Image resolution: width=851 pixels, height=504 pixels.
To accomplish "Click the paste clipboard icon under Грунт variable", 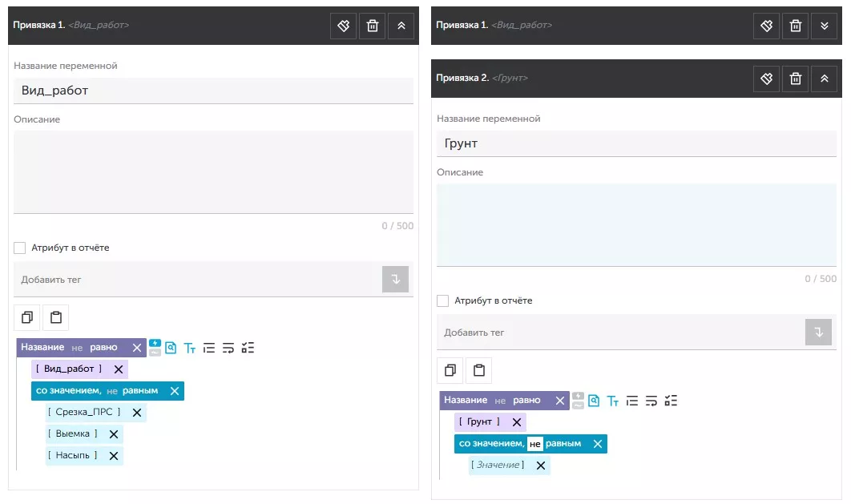I will pyautogui.click(x=478, y=370).
